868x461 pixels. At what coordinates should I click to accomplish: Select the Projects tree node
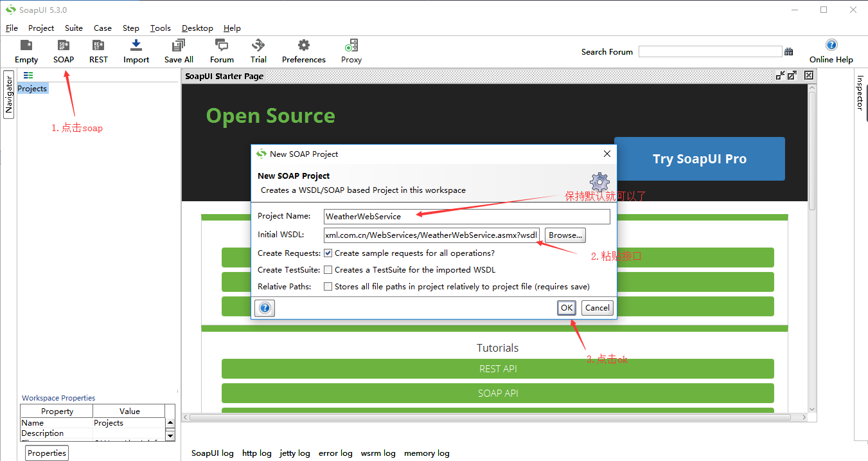[32, 89]
